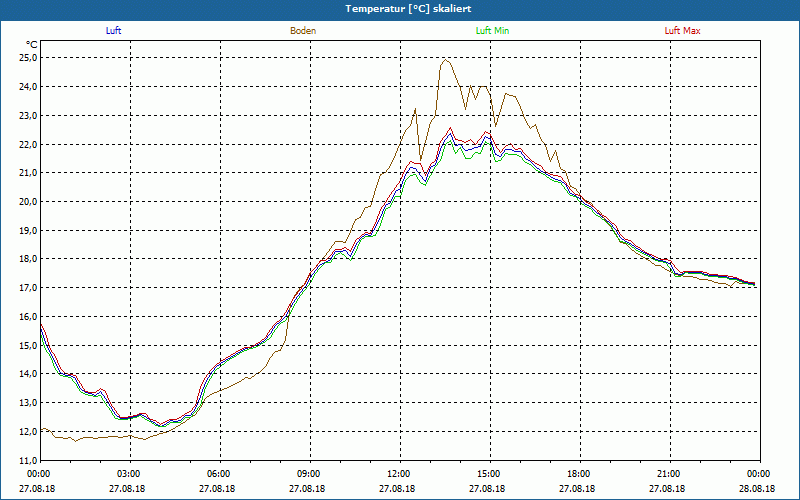Click the '23,0' y-axis value
Image resolution: width=800 pixels, height=500 pixels.
point(28,115)
